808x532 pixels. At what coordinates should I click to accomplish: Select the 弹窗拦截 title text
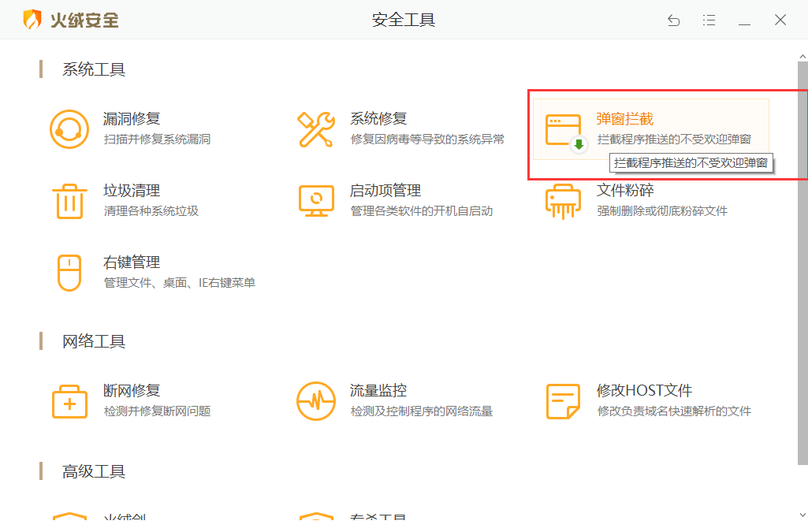pos(625,119)
